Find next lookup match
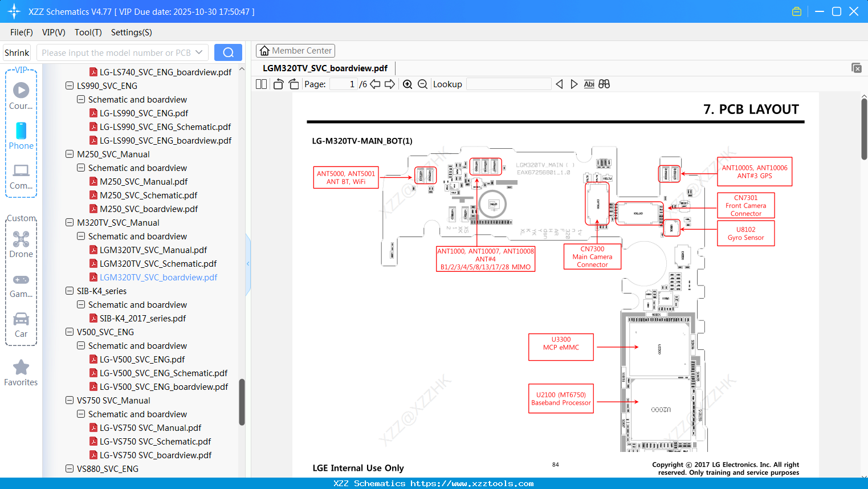 (x=574, y=84)
